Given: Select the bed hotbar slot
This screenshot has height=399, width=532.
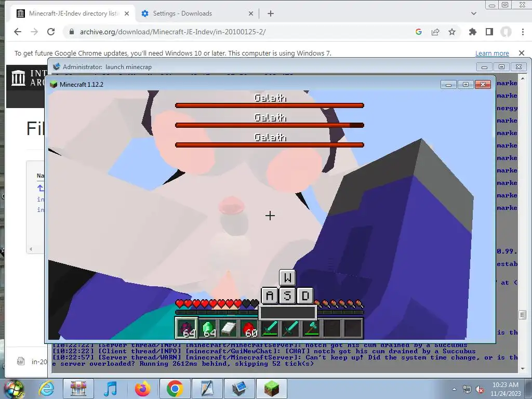Looking at the screenshot, I should click(228, 328).
